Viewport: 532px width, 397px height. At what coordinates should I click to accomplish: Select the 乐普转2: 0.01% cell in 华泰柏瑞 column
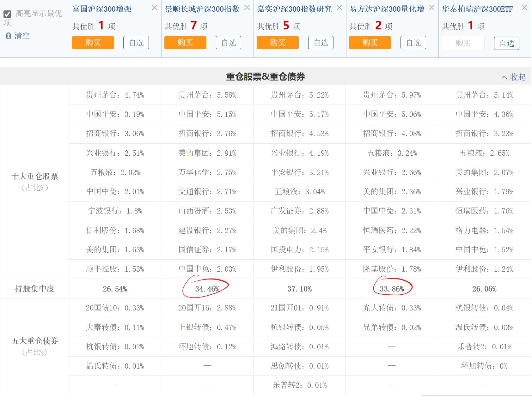point(484,347)
